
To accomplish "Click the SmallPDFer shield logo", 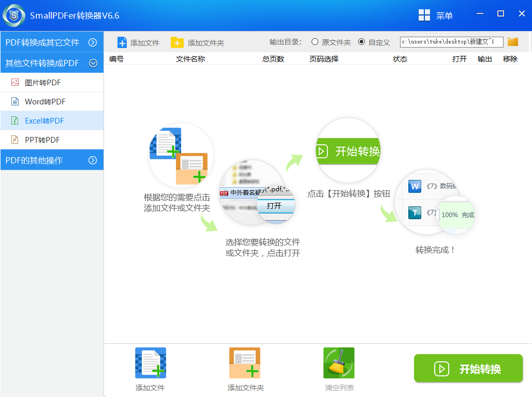I will (x=13, y=15).
